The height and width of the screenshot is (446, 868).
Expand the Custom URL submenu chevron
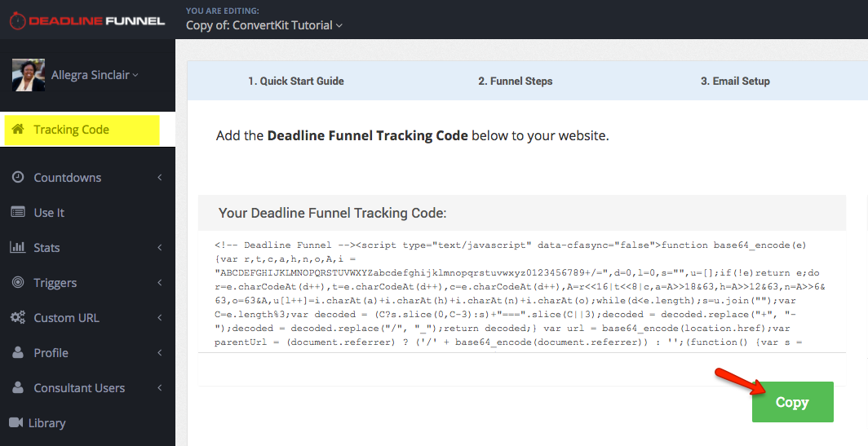click(x=159, y=318)
